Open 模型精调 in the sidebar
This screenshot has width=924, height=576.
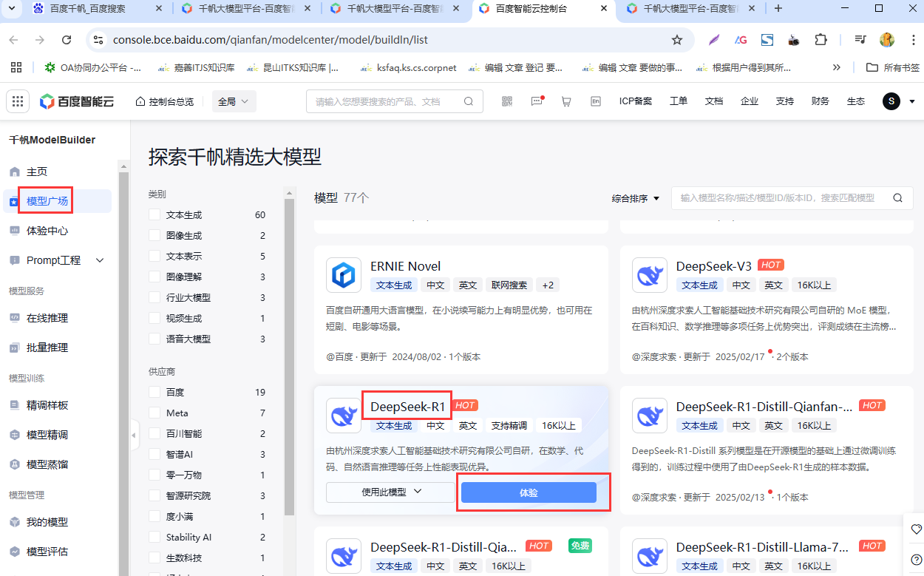point(47,435)
